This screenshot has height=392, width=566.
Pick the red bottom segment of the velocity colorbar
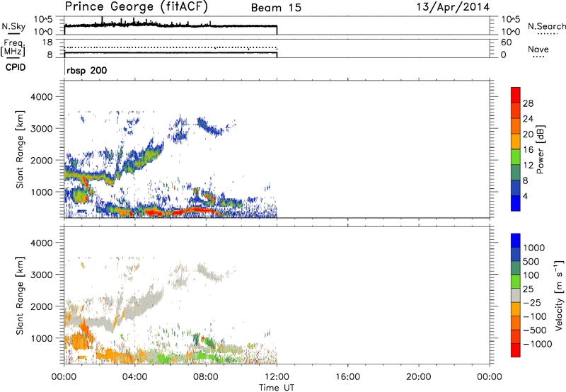[x=516, y=350]
